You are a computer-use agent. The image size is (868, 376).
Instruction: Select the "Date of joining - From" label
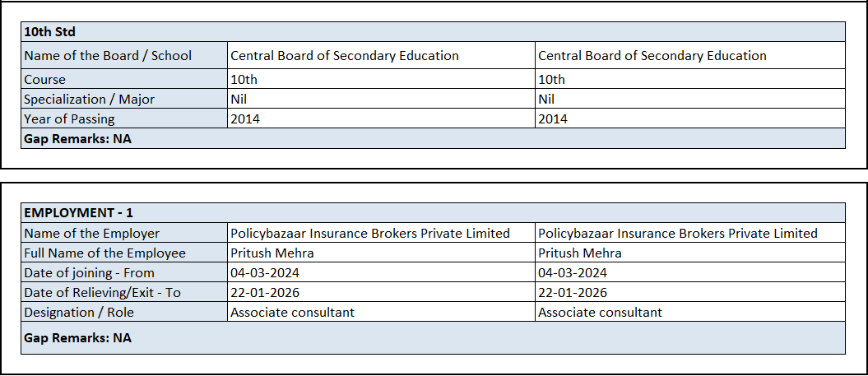[90, 273]
